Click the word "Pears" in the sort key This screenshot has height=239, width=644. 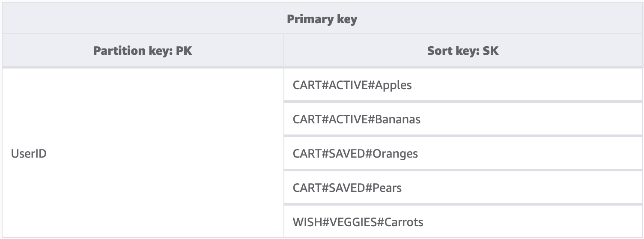point(387,188)
